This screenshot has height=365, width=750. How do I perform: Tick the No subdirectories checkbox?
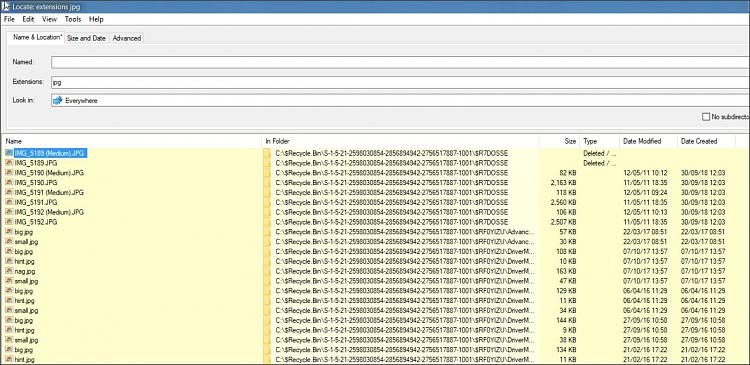(x=706, y=117)
